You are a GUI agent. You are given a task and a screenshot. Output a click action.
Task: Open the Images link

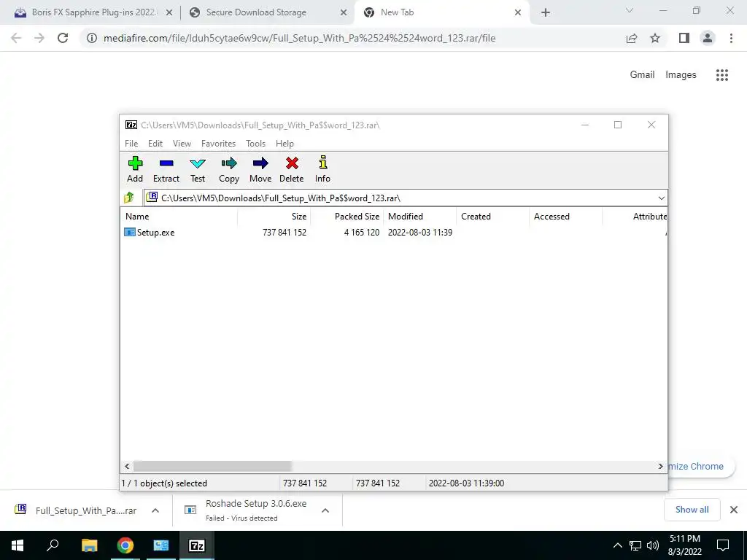click(681, 75)
